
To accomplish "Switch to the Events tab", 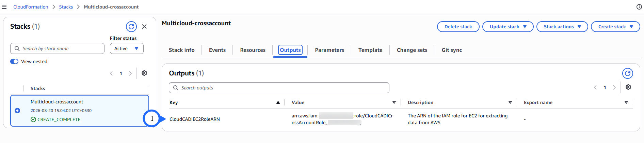I will pos(217,50).
